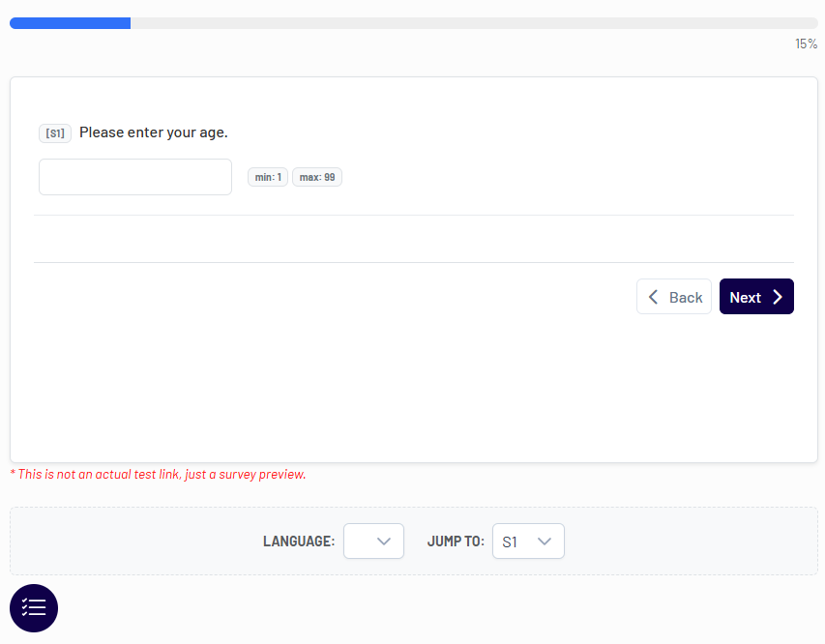This screenshot has height=644, width=825.
Task: Click the blue progress bar fill
Action: (x=70, y=23)
